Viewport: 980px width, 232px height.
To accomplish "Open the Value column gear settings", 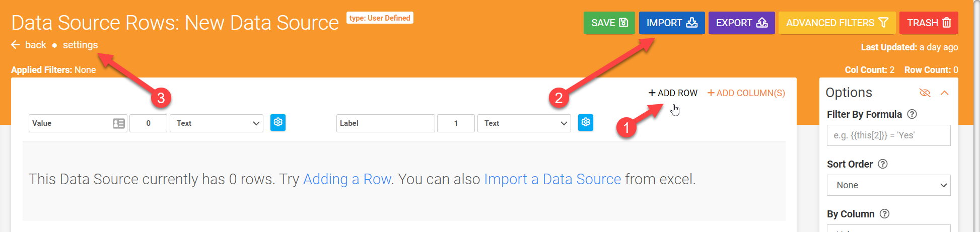I will 278,122.
